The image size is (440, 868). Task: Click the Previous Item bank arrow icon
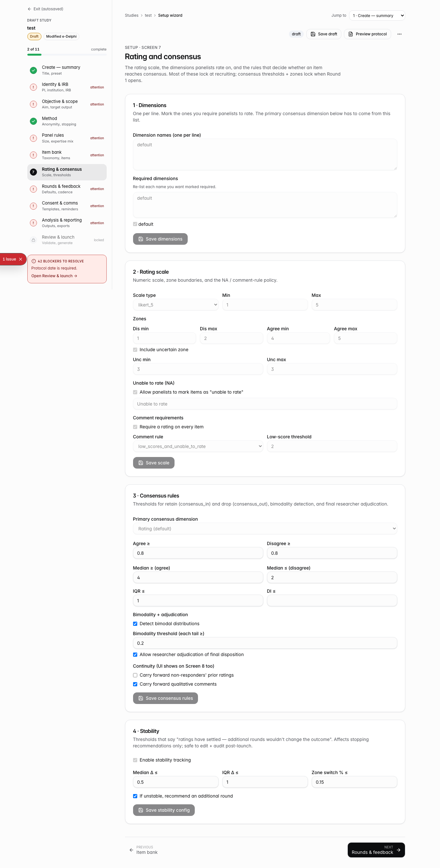pyautogui.click(x=131, y=850)
